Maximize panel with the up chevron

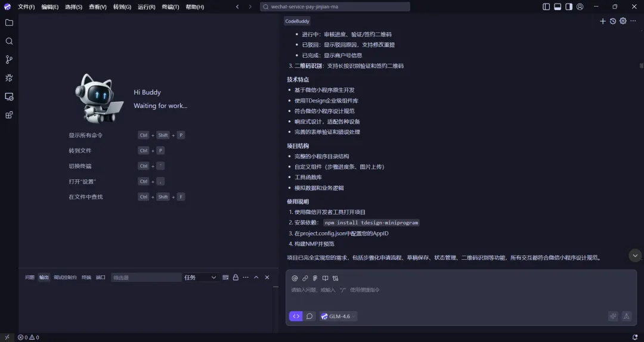coord(256,278)
